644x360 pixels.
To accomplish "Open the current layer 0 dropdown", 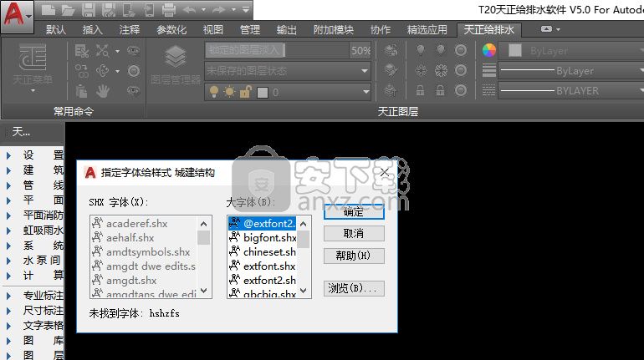I will click(x=288, y=92).
